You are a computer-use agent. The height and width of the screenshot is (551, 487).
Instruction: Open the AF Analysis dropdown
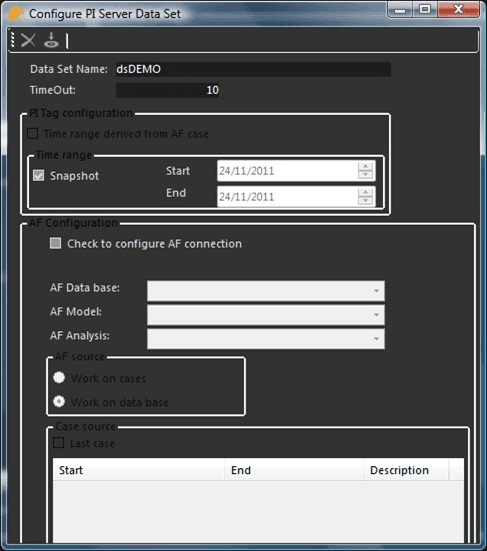pyautogui.click(x=266, y=338)
